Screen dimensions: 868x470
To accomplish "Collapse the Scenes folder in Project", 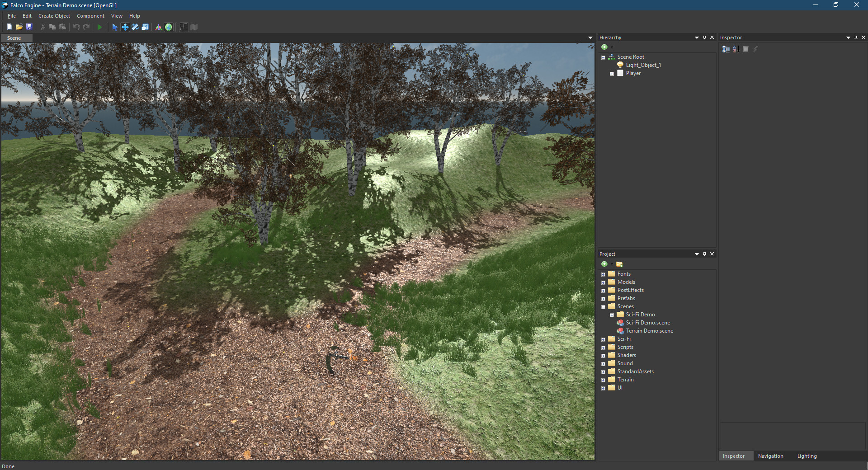I will (x=603, y=307).
